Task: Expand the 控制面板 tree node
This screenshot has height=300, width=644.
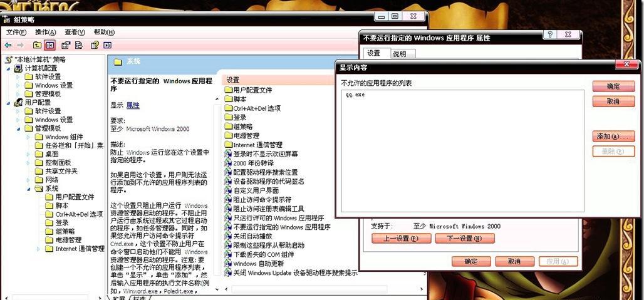Action: (28, 163)
